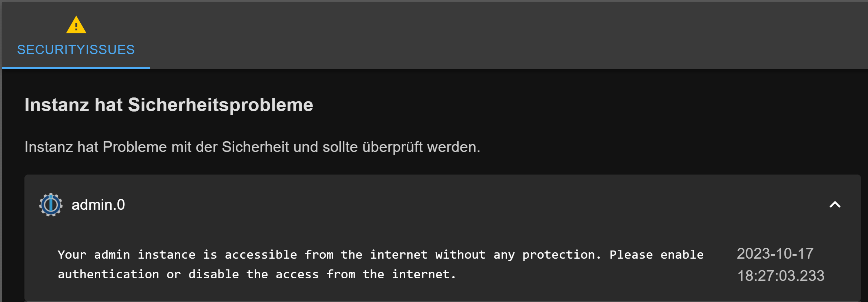Collapse the admin.0 entry with the chevron
The width and height of the screenshot is (868, 302).
pos(835,205)
